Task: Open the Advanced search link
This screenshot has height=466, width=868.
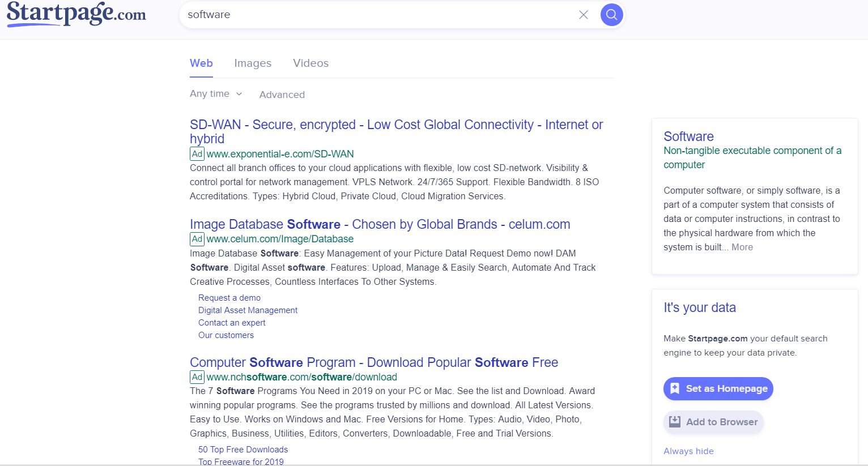Action: 282,95
